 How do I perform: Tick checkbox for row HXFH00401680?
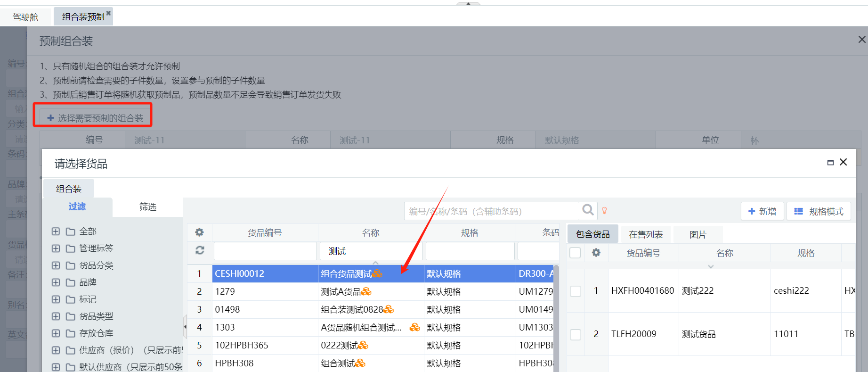click(x=575, y=291)
